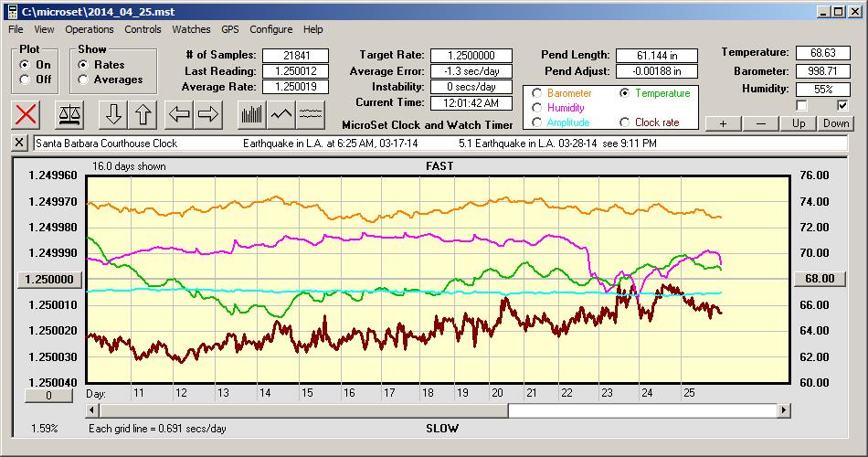This screenshot has width=868, height=457.
Task: Open the Configure menu
Action: point(270,29)
